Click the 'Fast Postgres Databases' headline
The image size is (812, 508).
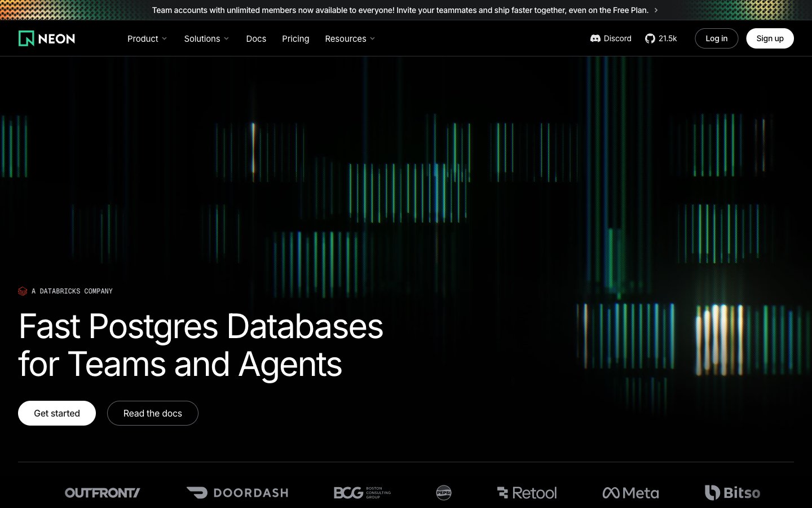tap(201, 326)
